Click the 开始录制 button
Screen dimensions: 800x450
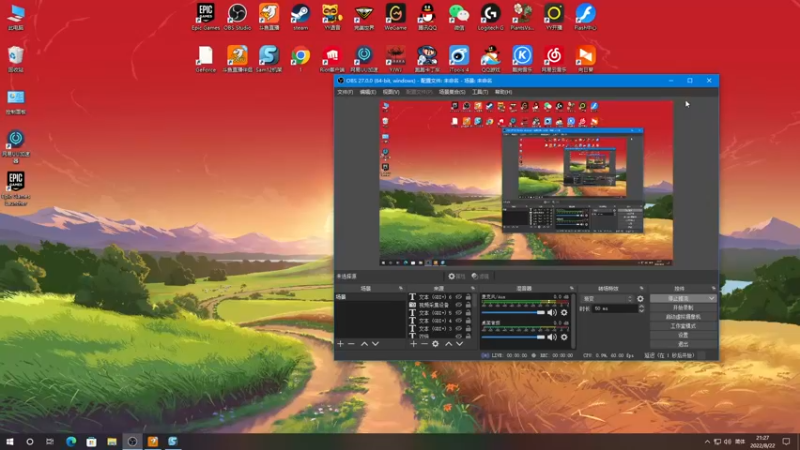pos(683,308)
